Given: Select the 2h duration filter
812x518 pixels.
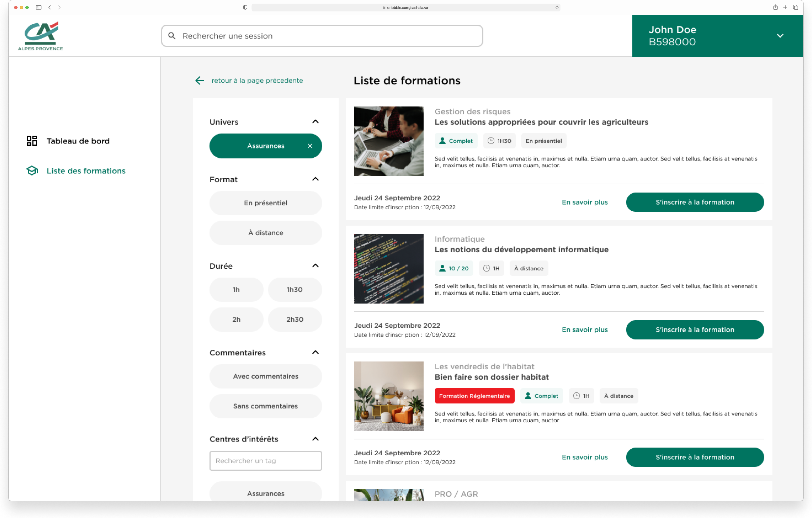Looking at the screenshot, I should pyautogui.click(x=236, y=319).
